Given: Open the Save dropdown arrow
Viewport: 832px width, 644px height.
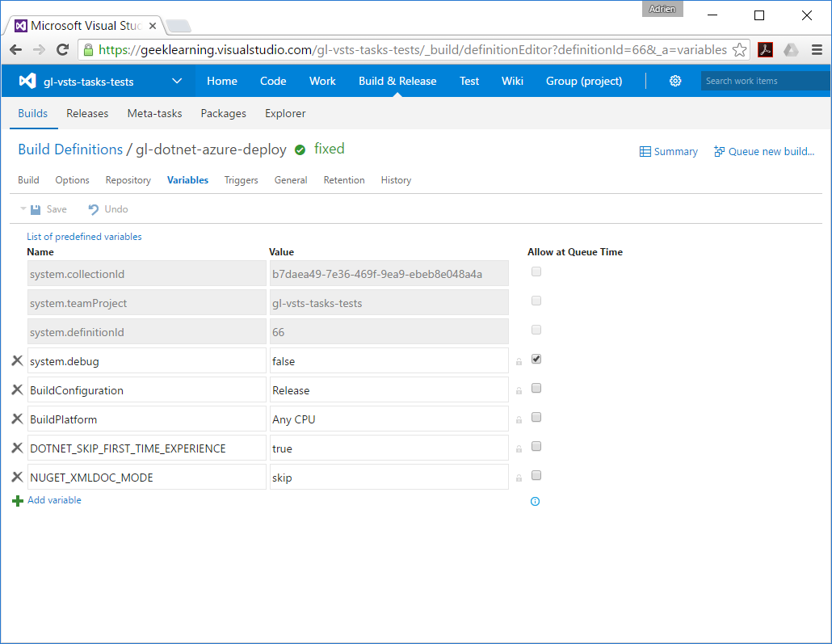Looking at the screenshot, I should 23,208.
